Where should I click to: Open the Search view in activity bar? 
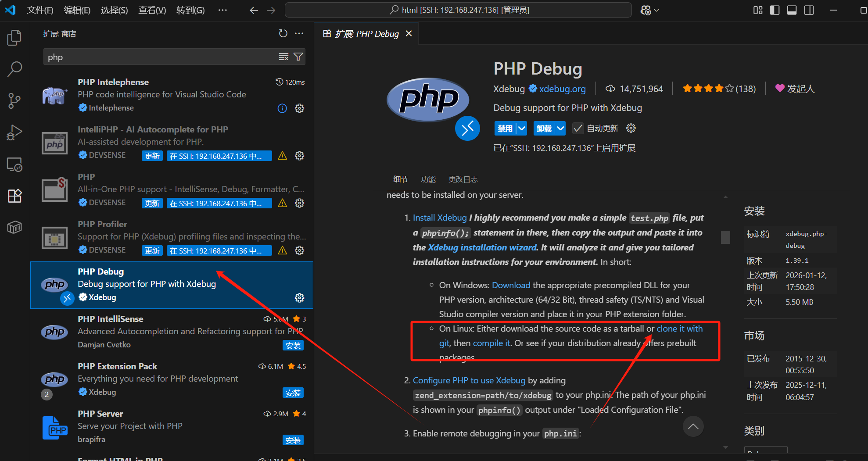(x=14, y=69)
